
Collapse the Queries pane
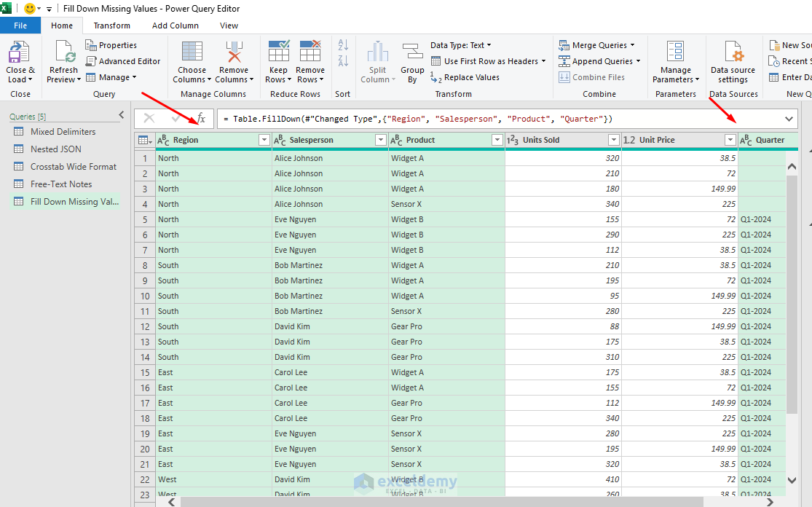[122, 115]
